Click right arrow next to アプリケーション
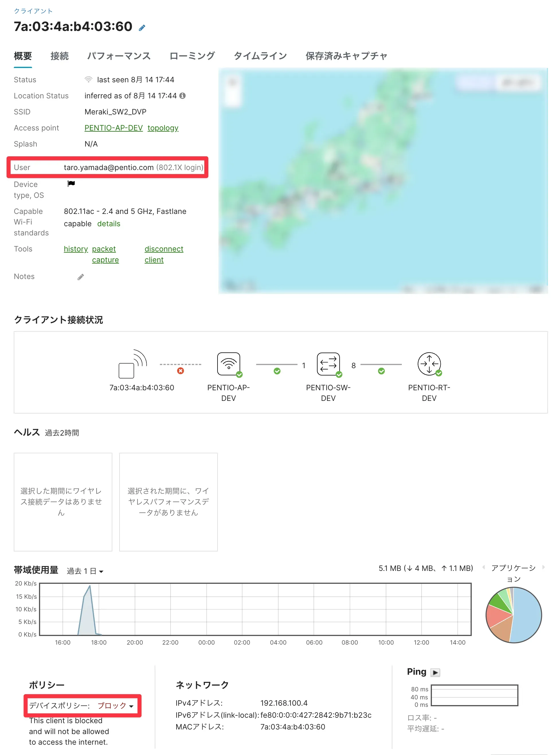This screenshot has height=755, width=560. click(543, 567)
